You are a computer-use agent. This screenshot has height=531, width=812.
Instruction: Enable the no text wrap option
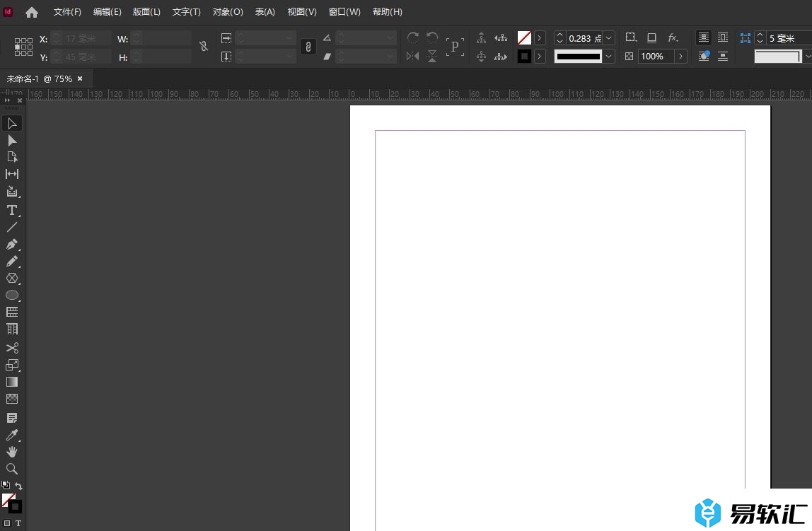tap(704, 37)
